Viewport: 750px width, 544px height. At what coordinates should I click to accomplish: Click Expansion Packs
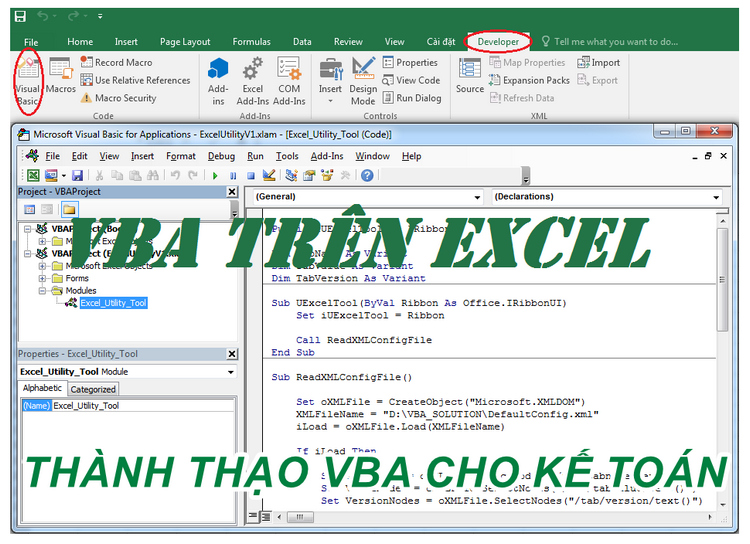(529, 80)
